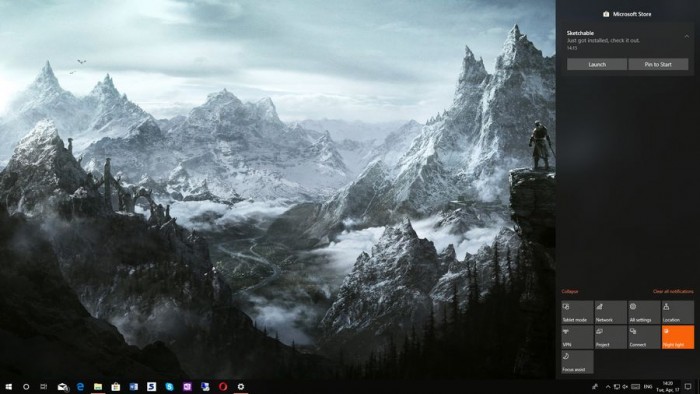Open the Settings gear on the taskbar
Screen dimensions: 700x394
[241, 387]
